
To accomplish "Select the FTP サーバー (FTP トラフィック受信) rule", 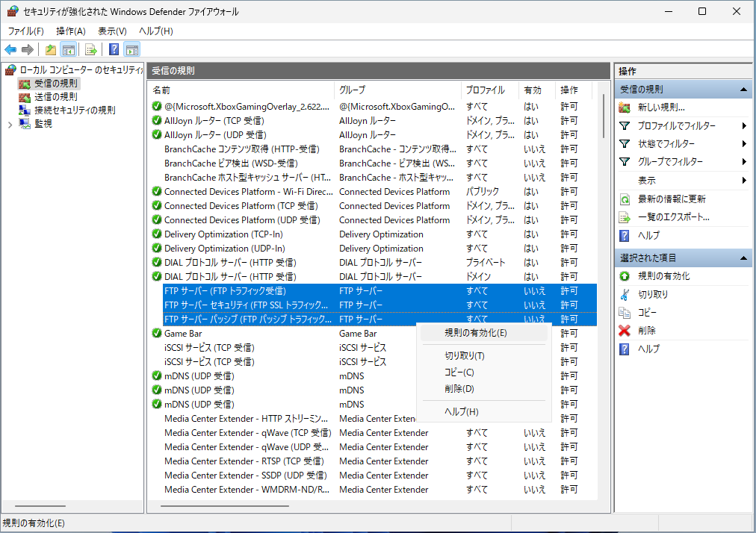I will pos(380,290).
